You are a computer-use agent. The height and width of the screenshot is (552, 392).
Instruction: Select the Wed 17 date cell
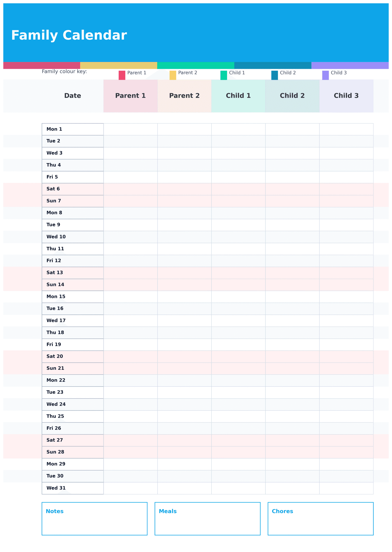click(x=73, y=321)
